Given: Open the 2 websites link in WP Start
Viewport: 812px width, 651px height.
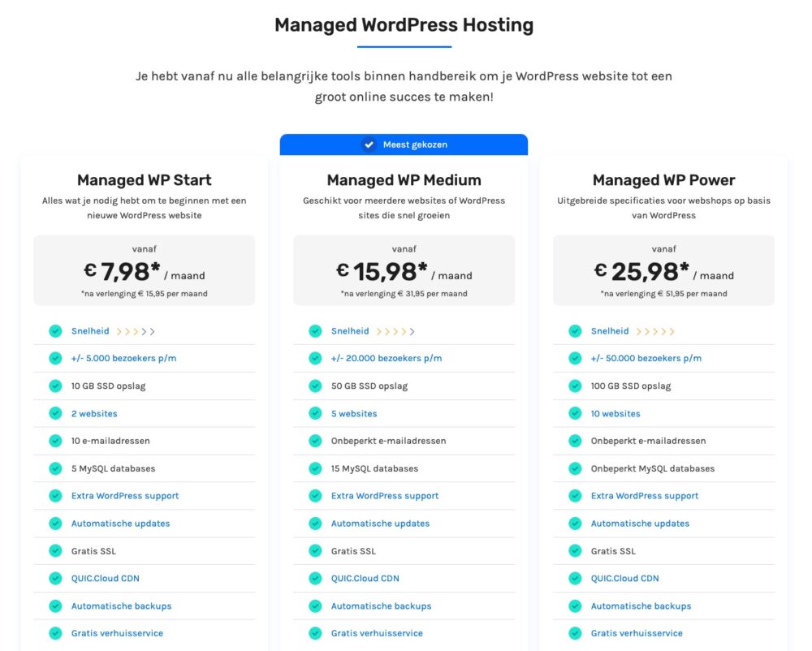Looking at the screenshot, I should [94, 413].
